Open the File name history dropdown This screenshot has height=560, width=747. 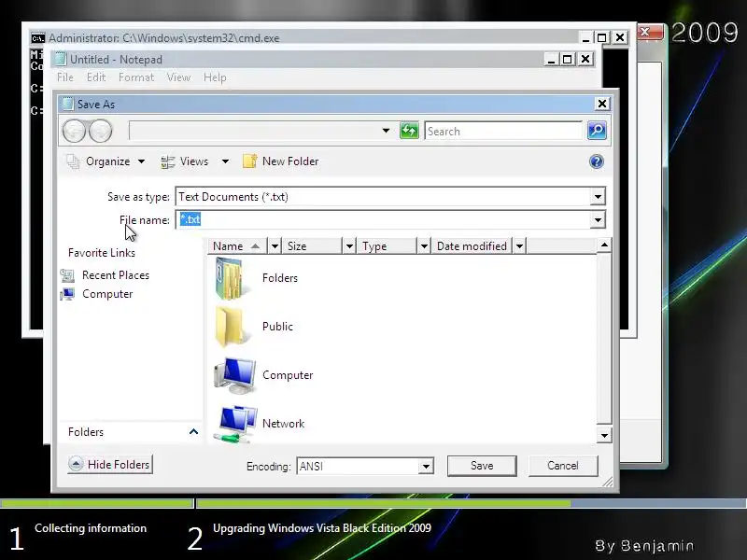coord(598,220)
